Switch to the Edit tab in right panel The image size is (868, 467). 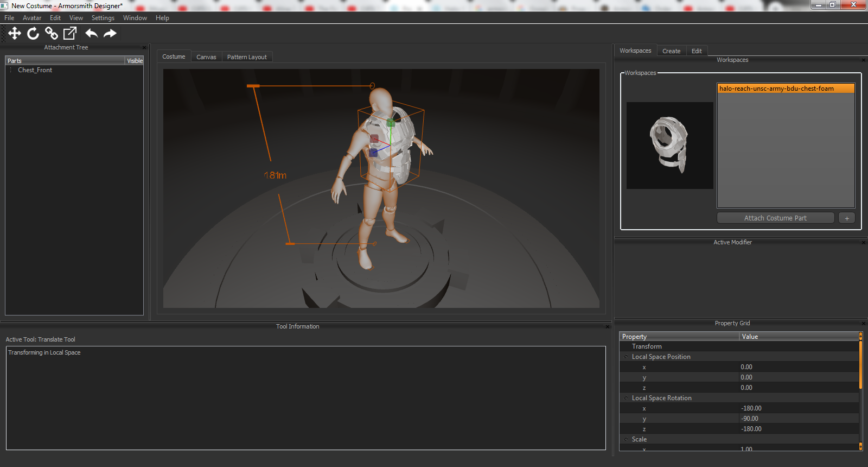[x=697, y=51]
